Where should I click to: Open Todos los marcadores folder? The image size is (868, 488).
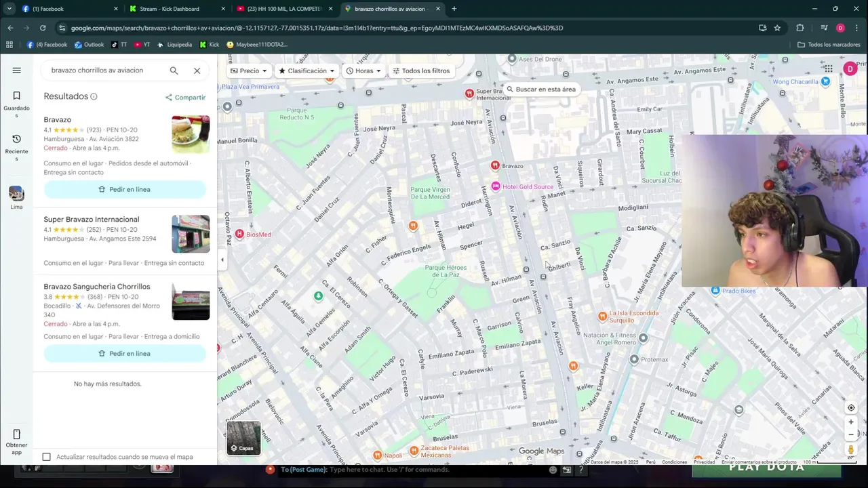click(829, 45)
